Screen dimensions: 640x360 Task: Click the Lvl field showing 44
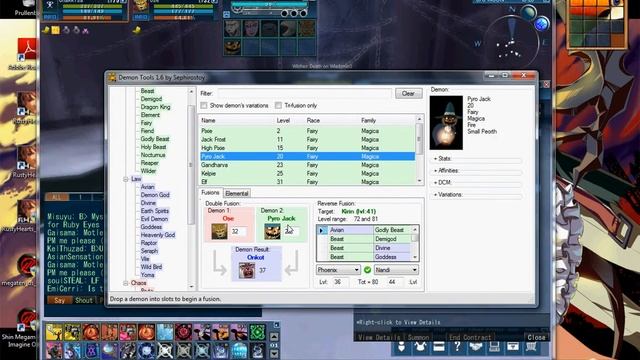[394, 282]
